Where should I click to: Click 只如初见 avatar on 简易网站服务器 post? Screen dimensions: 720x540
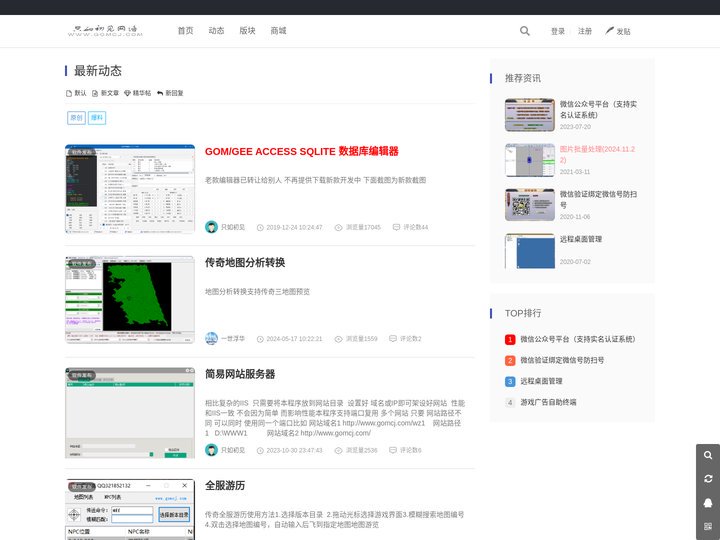(x=211, y=450)
